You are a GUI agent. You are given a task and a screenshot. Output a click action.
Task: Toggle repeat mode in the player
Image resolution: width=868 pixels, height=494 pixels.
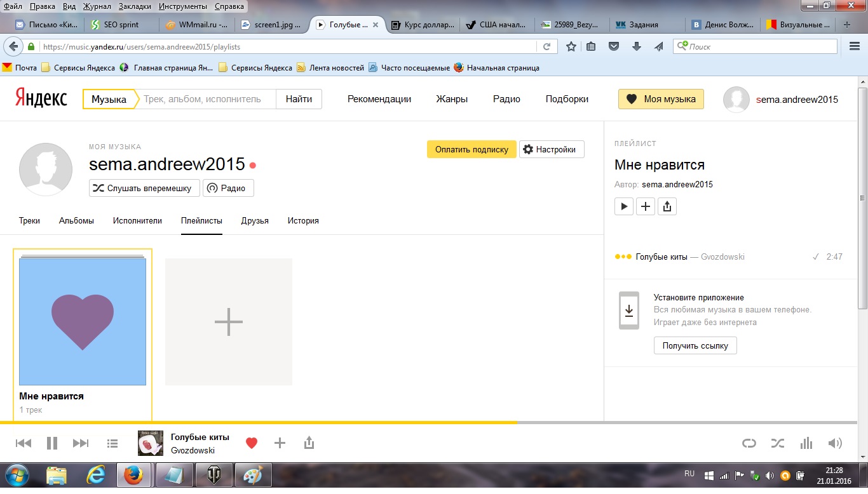coord(749,443)
